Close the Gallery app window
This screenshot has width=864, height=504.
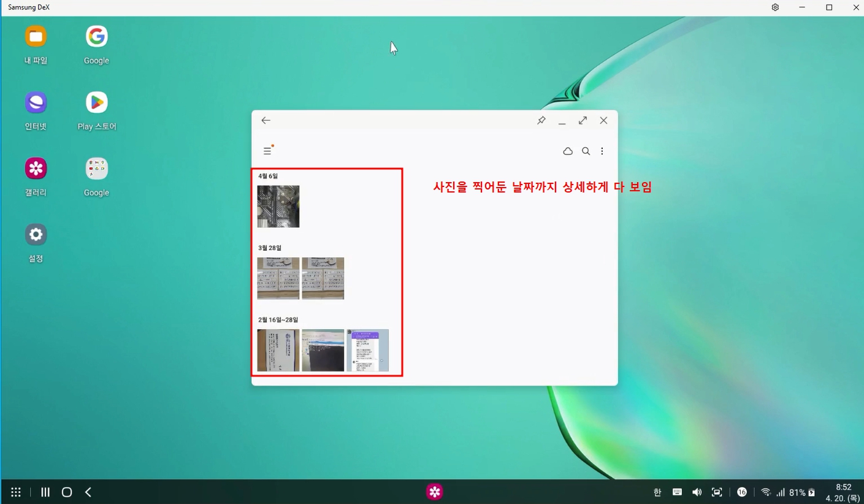(x=603, y=120)
